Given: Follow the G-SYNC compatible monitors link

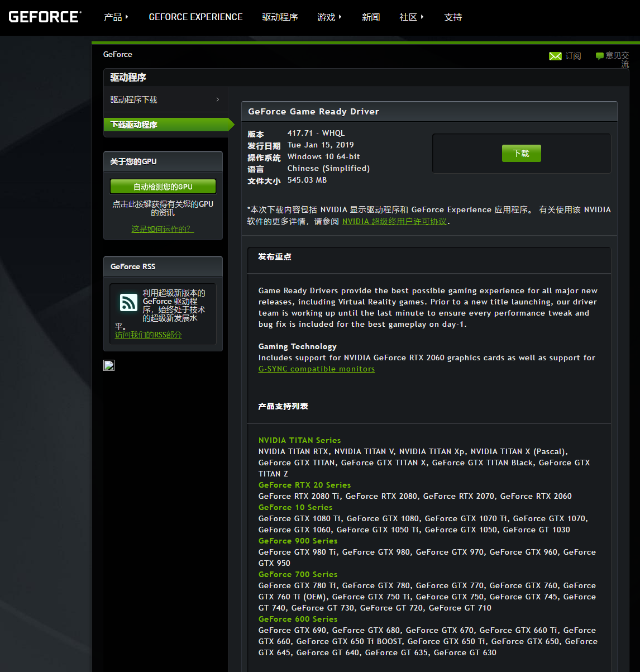Looking at the screenshot, I should 316,369.
